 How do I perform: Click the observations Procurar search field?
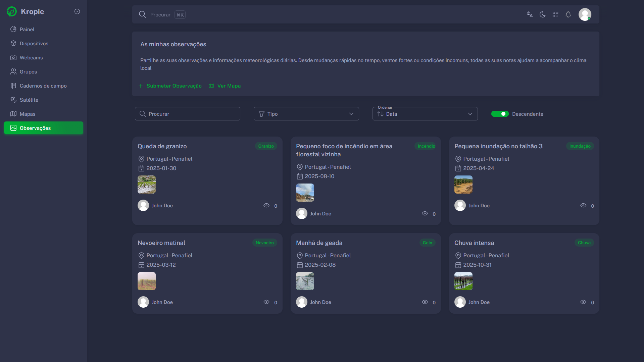pyautogui.click(x=187, y=114)
